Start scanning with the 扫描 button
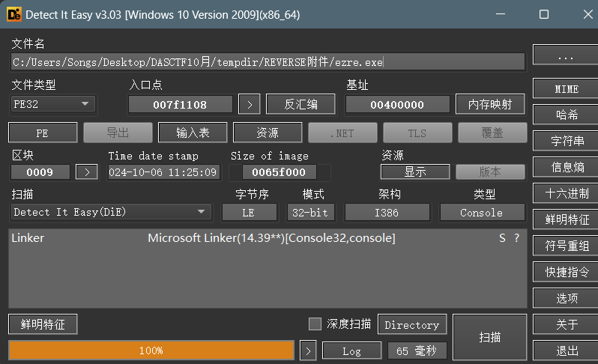 (489, 337)
